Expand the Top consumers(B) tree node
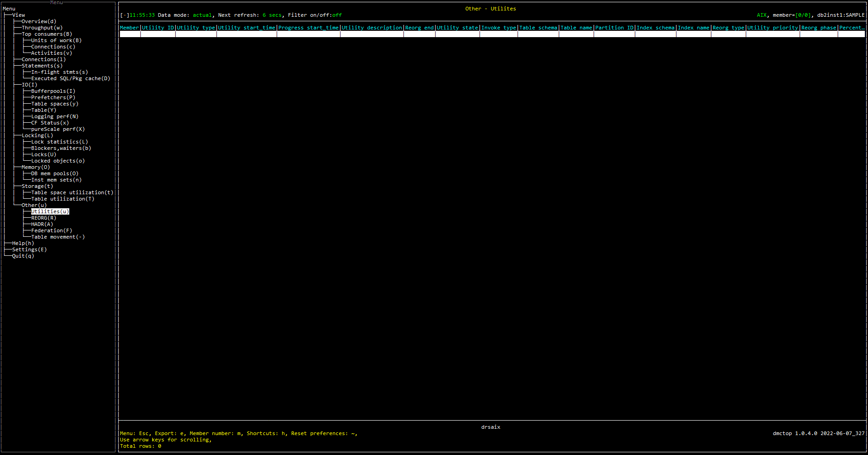The image size is (868, 455). point(47,34)
